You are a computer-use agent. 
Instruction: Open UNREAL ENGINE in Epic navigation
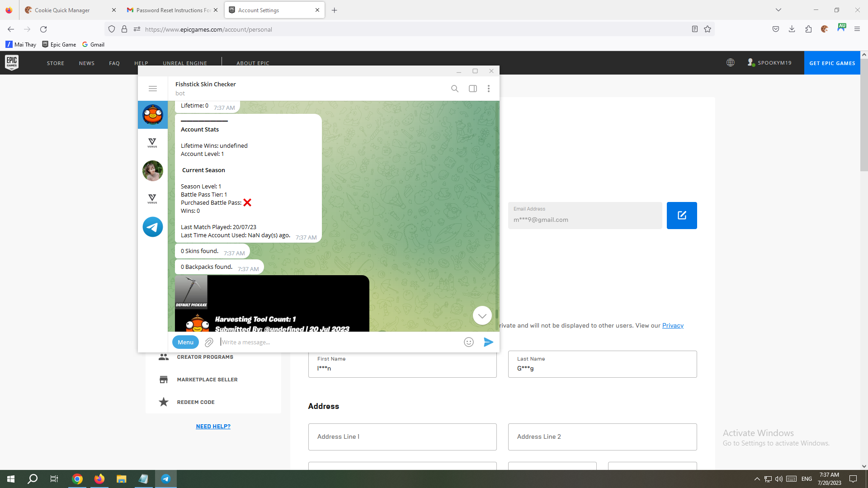pos(185,63)
